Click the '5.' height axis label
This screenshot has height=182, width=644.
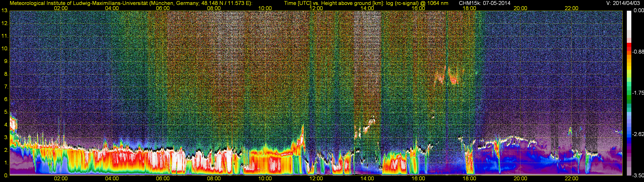tap(6, 112)
